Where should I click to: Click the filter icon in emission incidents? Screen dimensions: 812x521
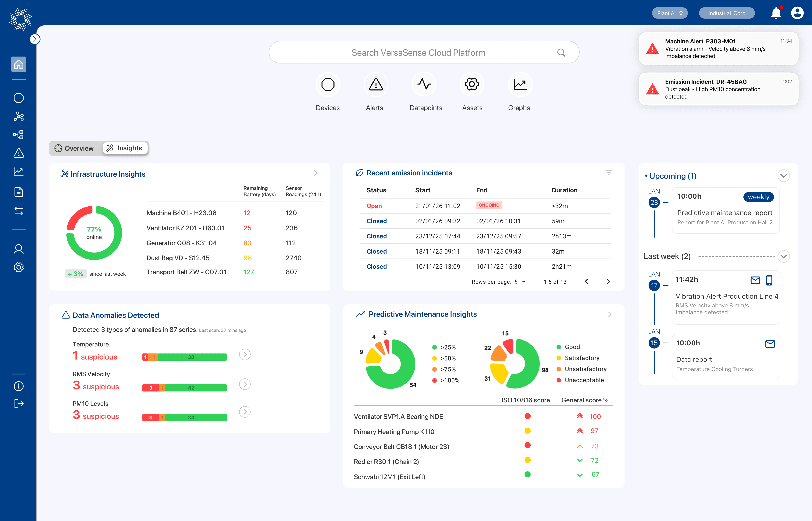pyautogui.click(x=608, y=172)
